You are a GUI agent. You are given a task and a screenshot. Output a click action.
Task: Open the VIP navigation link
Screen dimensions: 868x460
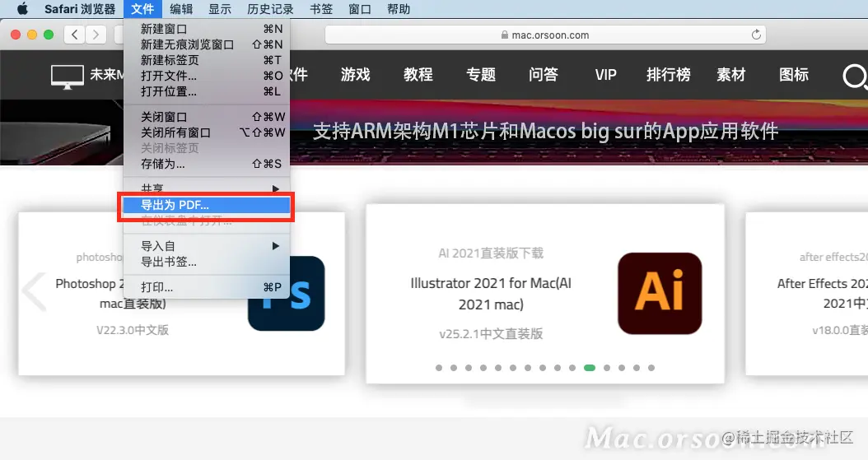tap(605, 75)
